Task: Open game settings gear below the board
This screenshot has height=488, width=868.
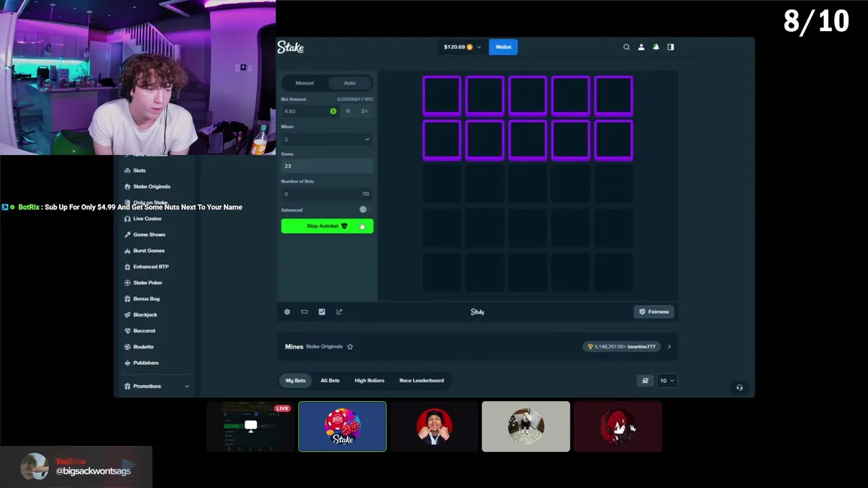Action: coord(287,312)
